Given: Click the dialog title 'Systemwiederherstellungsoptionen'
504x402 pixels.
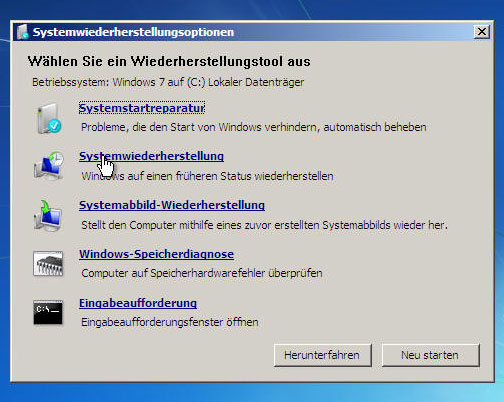Looking at the screenshot, I should point(133,32).
